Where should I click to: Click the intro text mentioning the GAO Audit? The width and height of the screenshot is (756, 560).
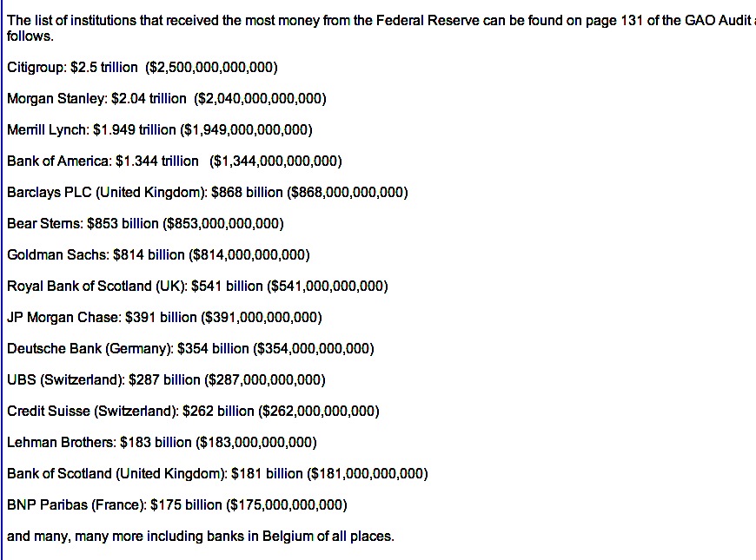tap(374, 21)
